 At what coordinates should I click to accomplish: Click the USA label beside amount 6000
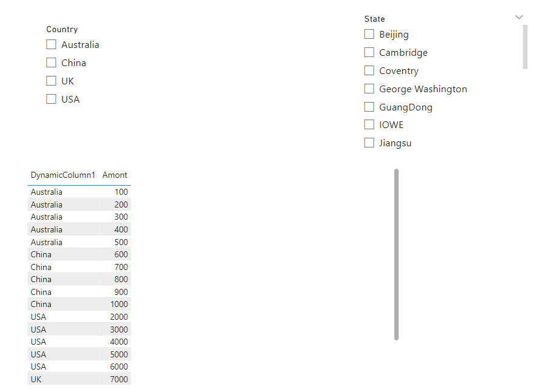(x=38, y=367)
